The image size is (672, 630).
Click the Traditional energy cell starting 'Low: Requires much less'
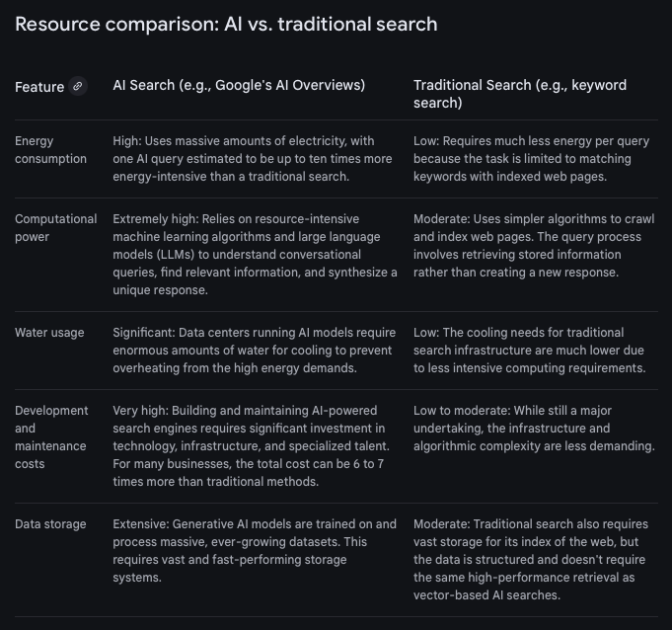[531, 159]
